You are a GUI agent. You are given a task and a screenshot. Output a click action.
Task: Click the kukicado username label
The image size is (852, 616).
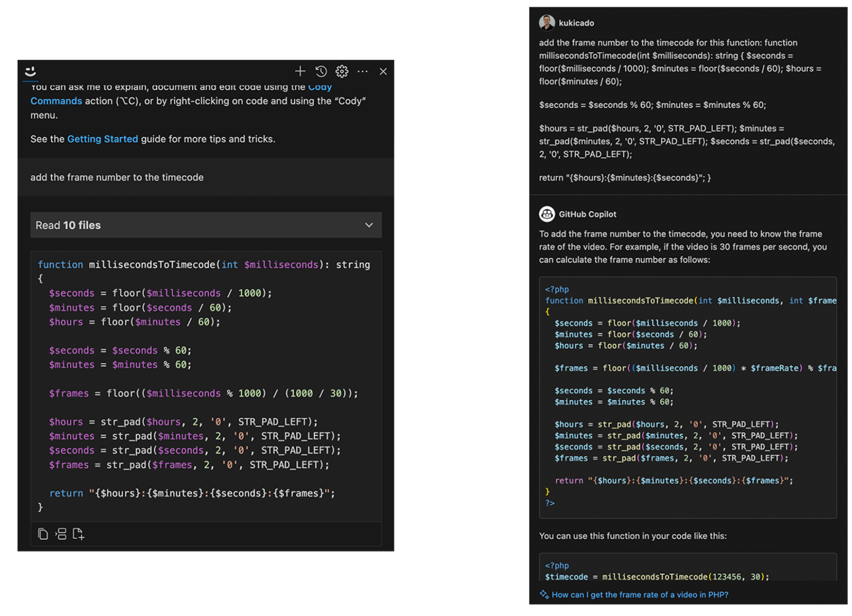(576, 23)
